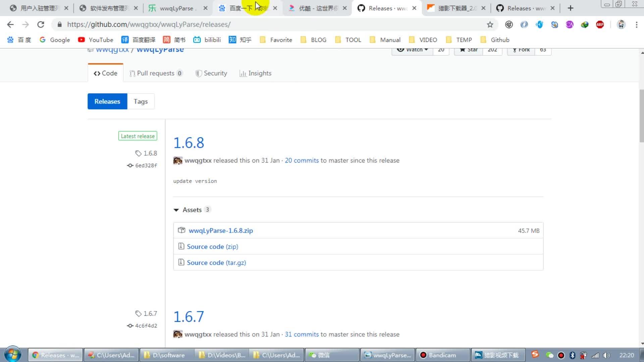Open the Watch dropdown
Viewport: 644px width, 362px height.
tap(412, 50)
